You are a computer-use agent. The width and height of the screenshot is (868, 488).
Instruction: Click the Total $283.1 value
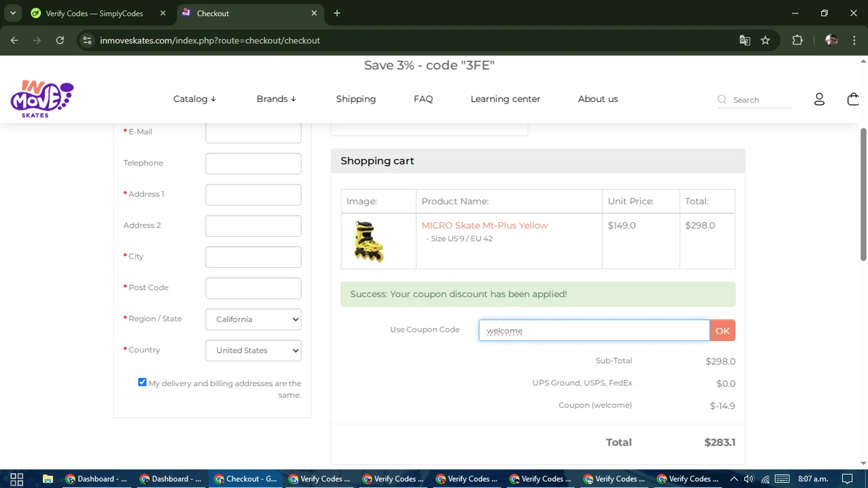click(x=720, y=442)
